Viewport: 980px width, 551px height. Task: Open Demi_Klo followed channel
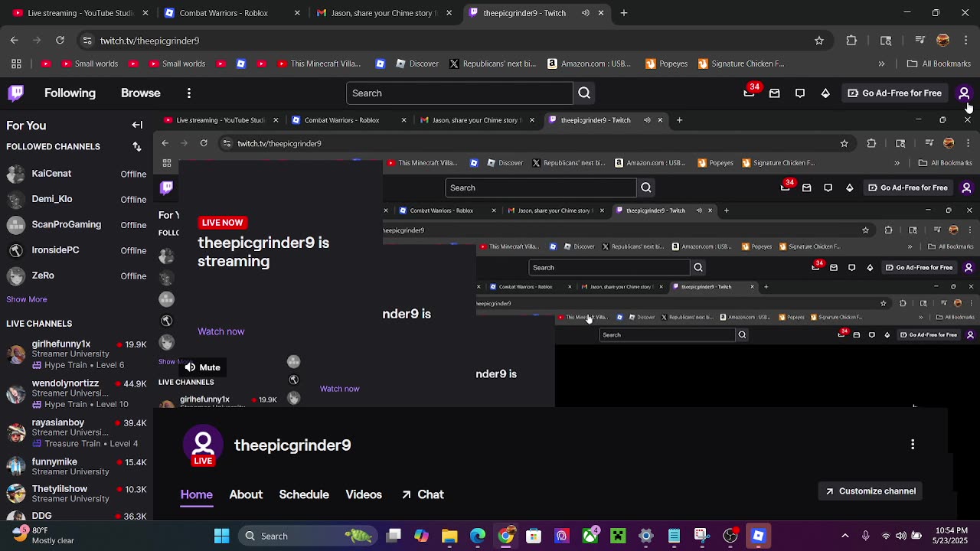76,199
